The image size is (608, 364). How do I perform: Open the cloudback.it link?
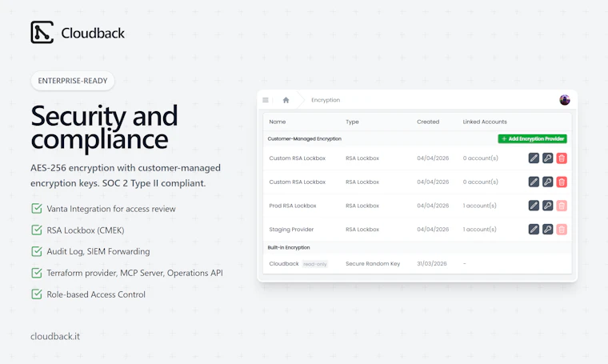point(55,336)
